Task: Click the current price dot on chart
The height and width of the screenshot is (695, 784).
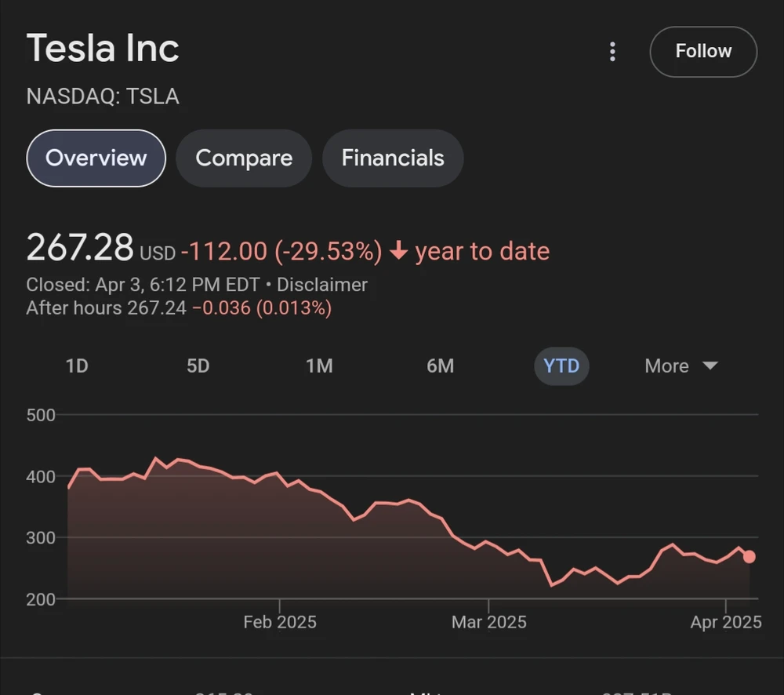Action: click(750, 557)
